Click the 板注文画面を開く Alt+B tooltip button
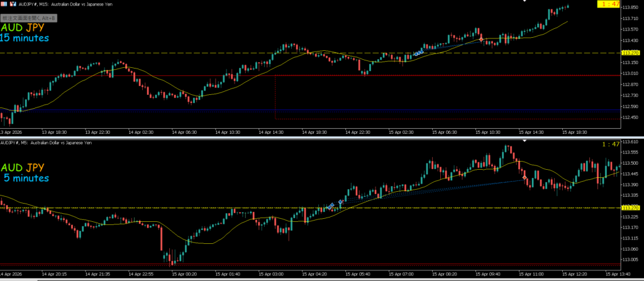This screenshot has width=644, height=281. pos(28,18)
